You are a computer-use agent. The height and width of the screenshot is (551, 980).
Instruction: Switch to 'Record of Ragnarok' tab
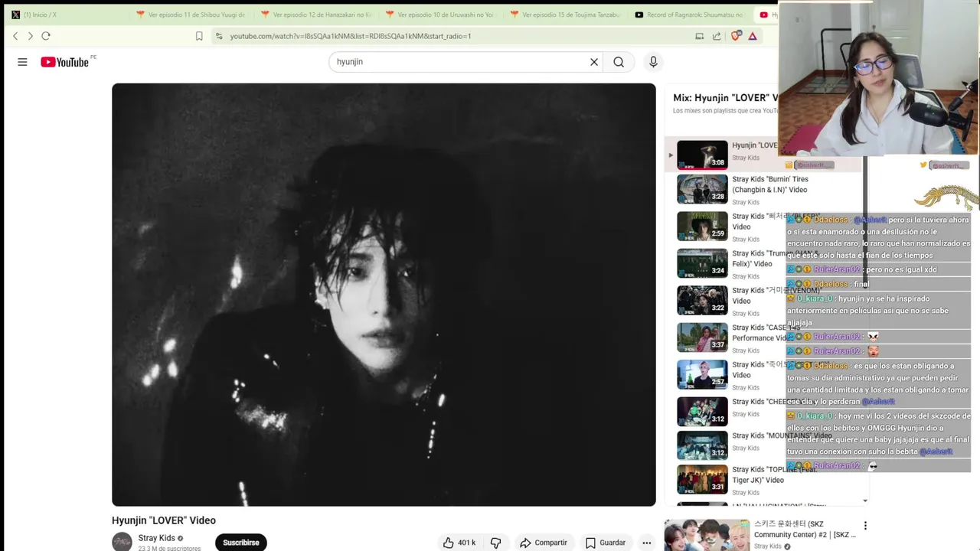(690, 15)
